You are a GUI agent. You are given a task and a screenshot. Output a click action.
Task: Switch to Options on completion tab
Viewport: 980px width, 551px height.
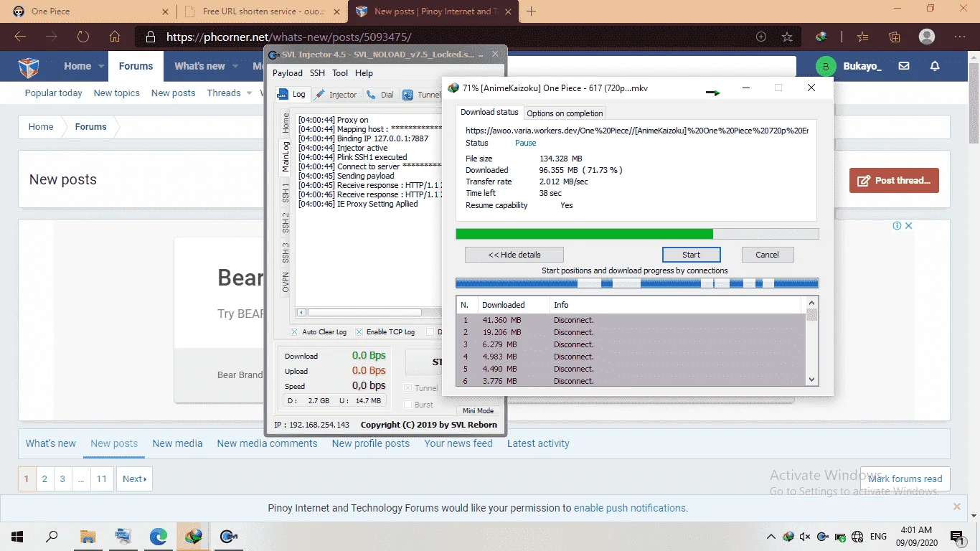click(565, 113)
